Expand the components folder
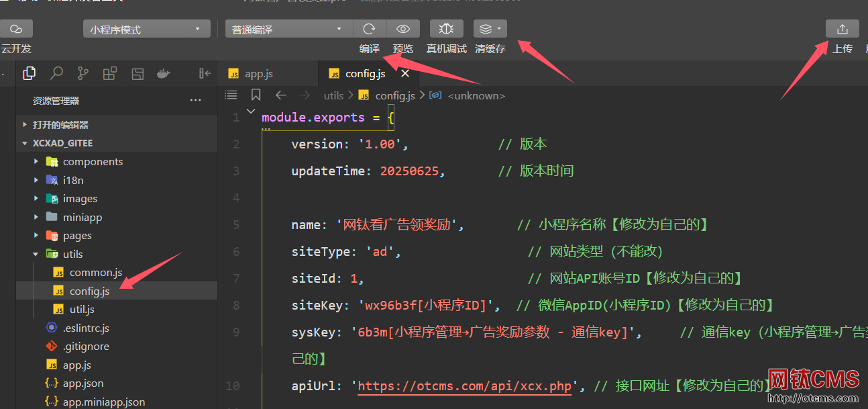The width and height of the screenshot is (868, 409). tap(93, 162)
